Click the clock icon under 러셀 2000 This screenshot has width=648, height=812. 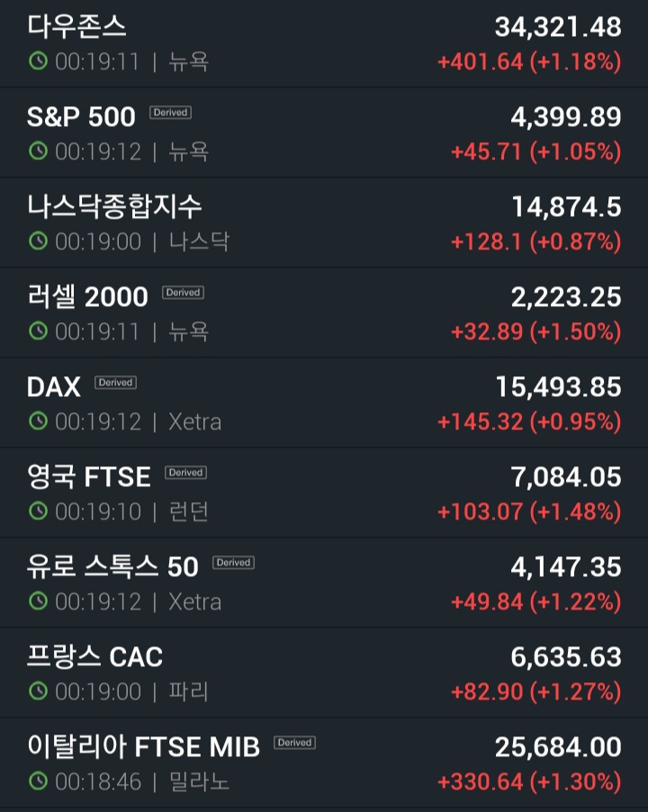coord(38,331)
